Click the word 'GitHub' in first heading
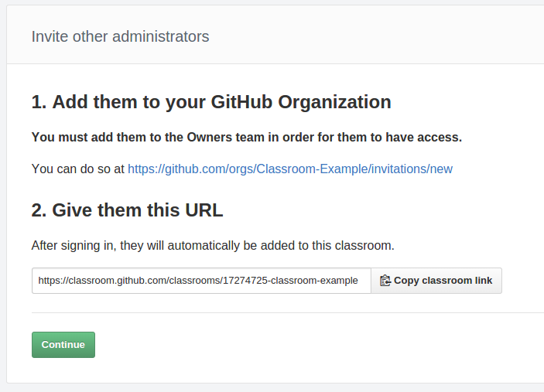The width and height of the screenshot is (544, 392). 241,102
